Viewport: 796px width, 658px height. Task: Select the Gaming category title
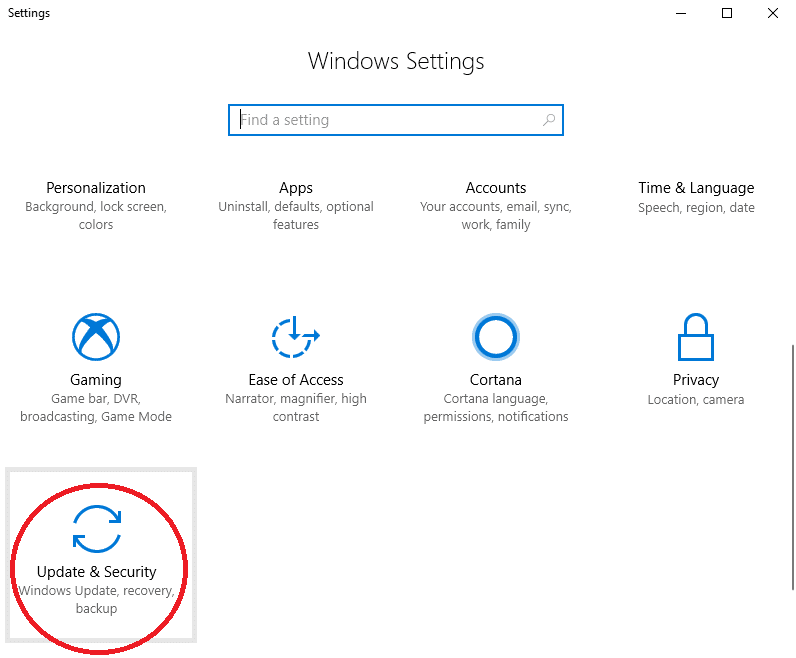click(x=96, y=380)
